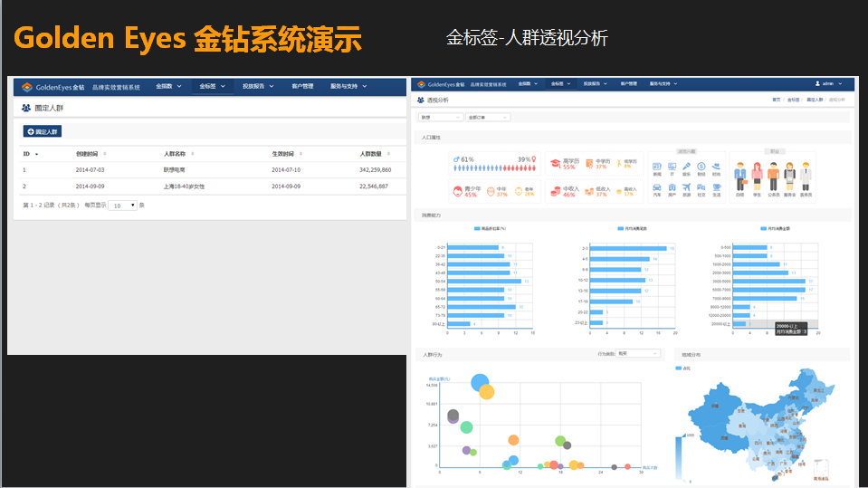
Task: Click the 上海18-40岁女性 audience name
Action: tap(184, 187)
